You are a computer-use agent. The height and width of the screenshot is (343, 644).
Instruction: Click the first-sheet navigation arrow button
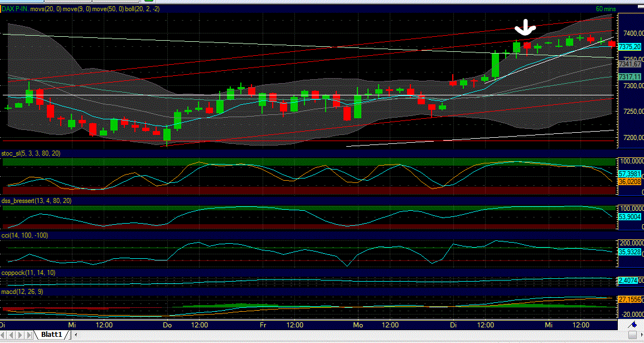tap(3, 335)
